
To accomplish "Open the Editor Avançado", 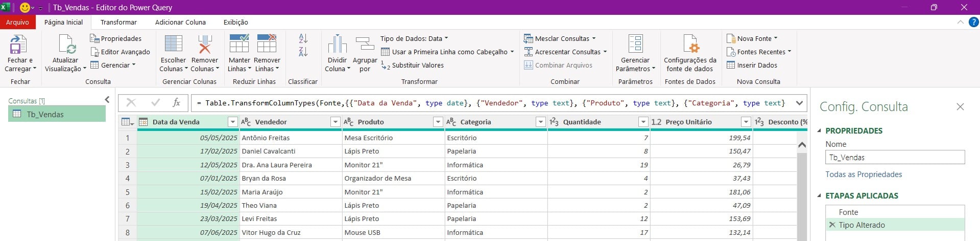I will pyautogui.click(x=120, y=52).
